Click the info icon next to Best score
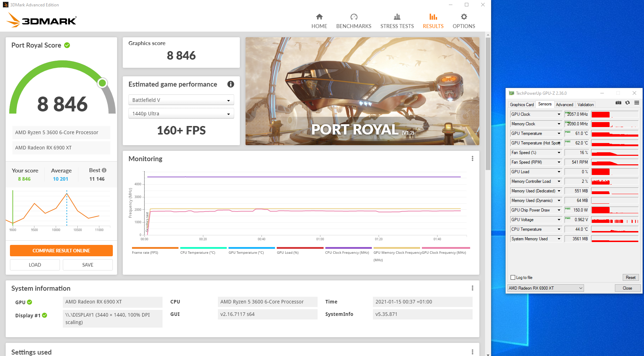 click(104, 170)
